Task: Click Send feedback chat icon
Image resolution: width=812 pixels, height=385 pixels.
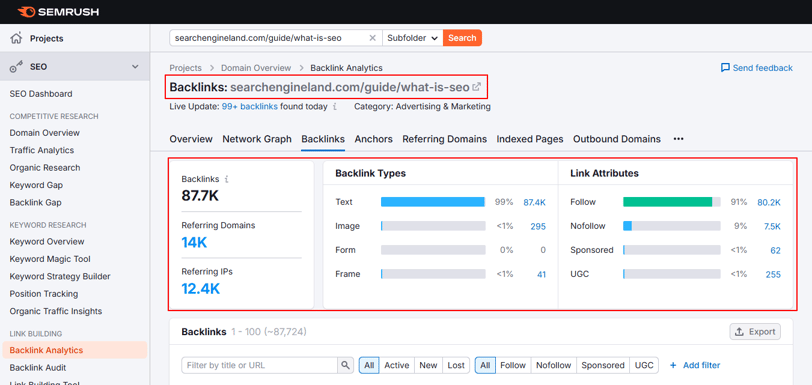Action: click(x=726, y=68)
